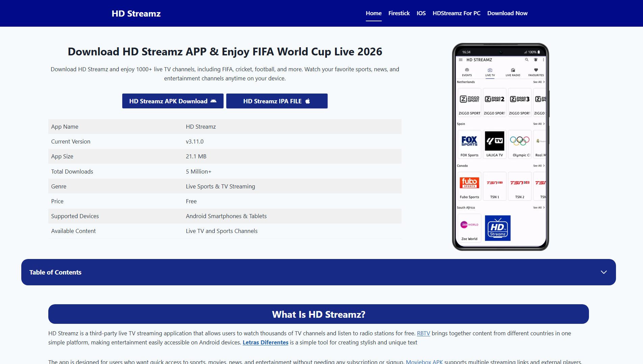
Task: Click search icon in phone mockup
Action: point(526,59)
